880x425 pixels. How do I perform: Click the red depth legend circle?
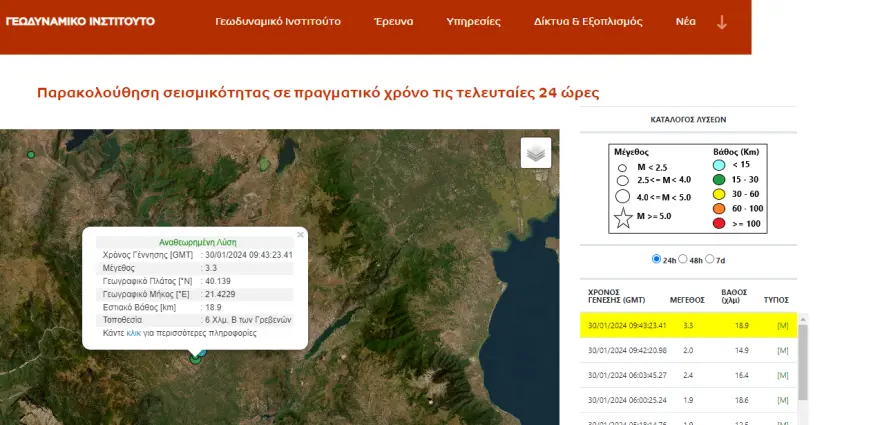pos(718,224)
